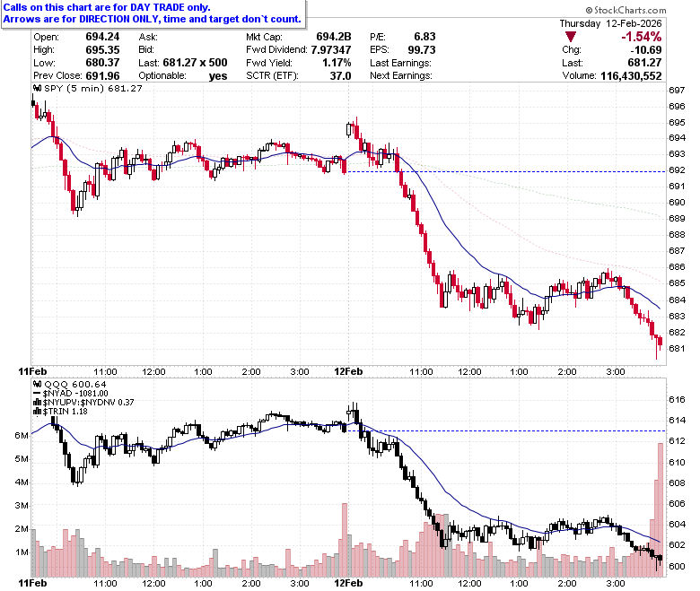Click the 12Feb date marker on SPY axis
The height and width of the screenshot is (591, 700).
click(x=348, y=371)
